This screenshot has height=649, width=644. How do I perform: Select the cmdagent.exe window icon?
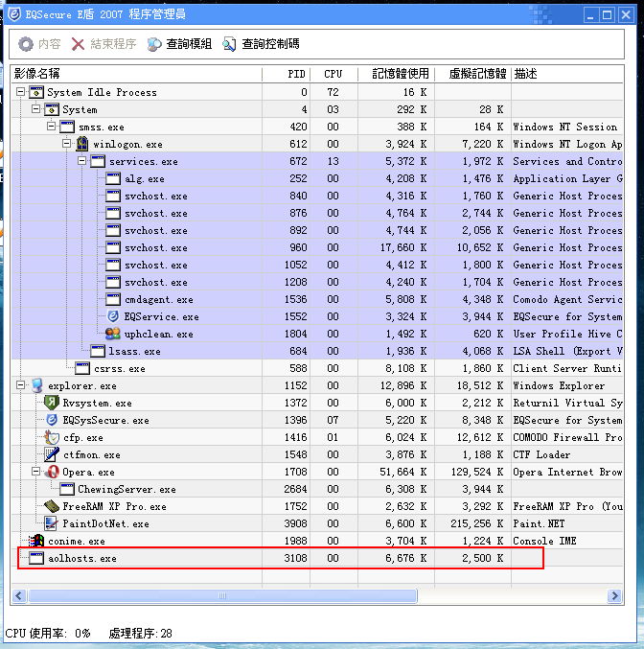coord(113,299)
